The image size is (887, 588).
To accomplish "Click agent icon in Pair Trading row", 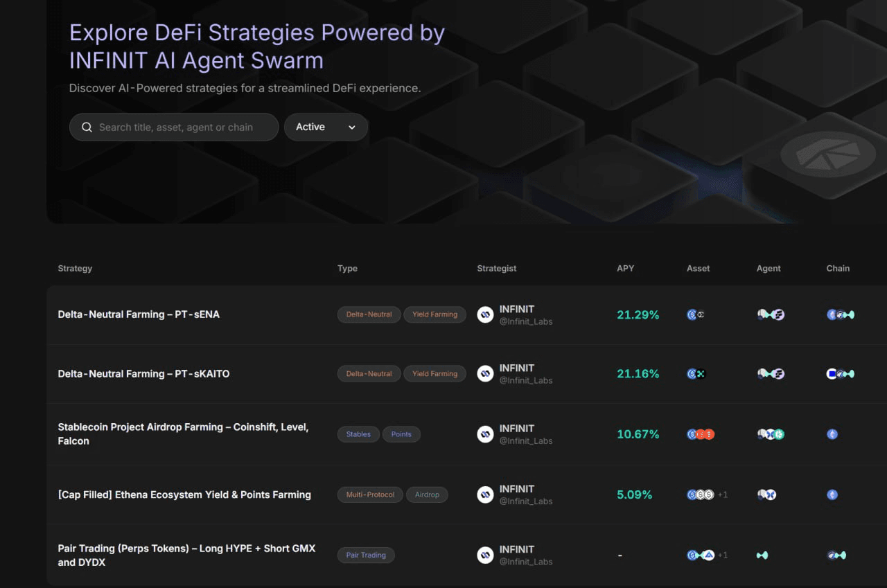I will [762, 555].
